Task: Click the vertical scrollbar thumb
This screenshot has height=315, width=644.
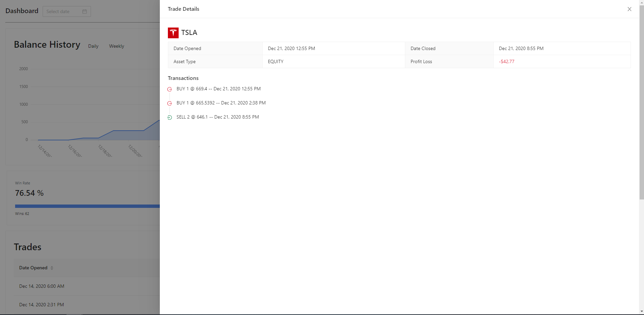Action: click(641, 101)
